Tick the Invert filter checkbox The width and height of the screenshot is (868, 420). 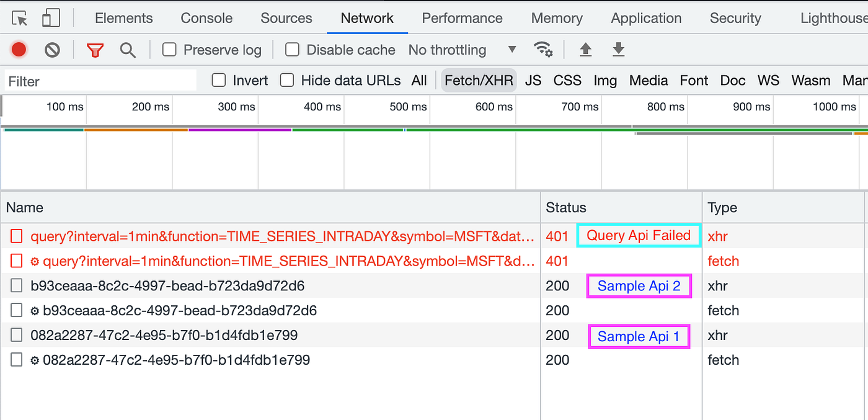click(218, 81)
